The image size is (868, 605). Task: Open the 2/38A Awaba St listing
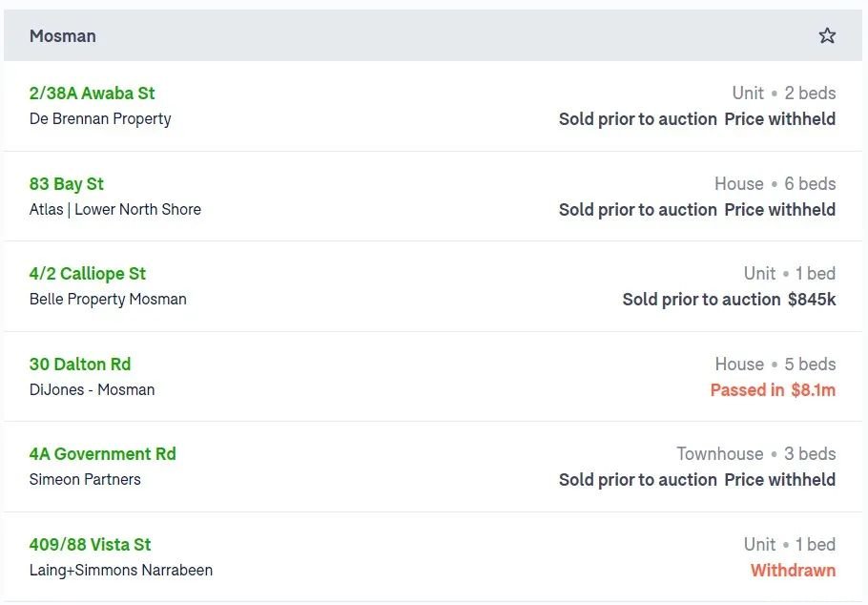pos(92,94)
